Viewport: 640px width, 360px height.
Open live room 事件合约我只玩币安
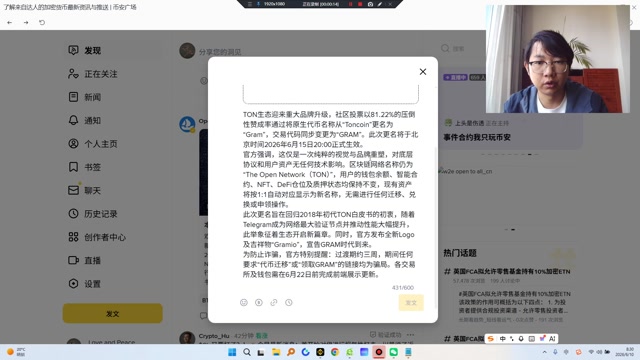(477, 138)
